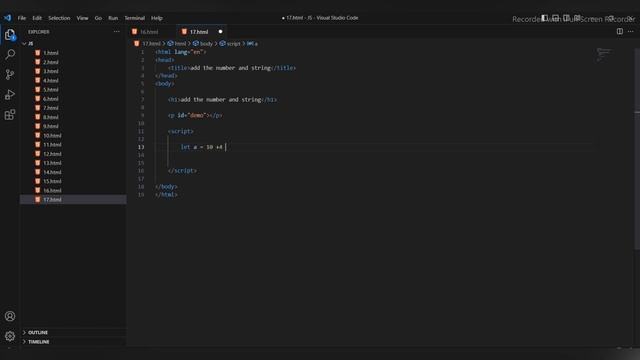
Task: Click body in the breadcrumb
Action: pos(203,44)
